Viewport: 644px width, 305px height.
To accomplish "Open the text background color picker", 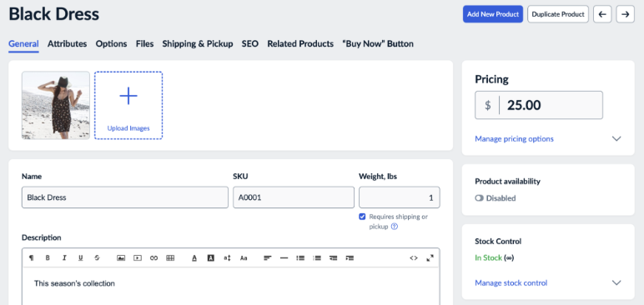I will pos(211,257).
